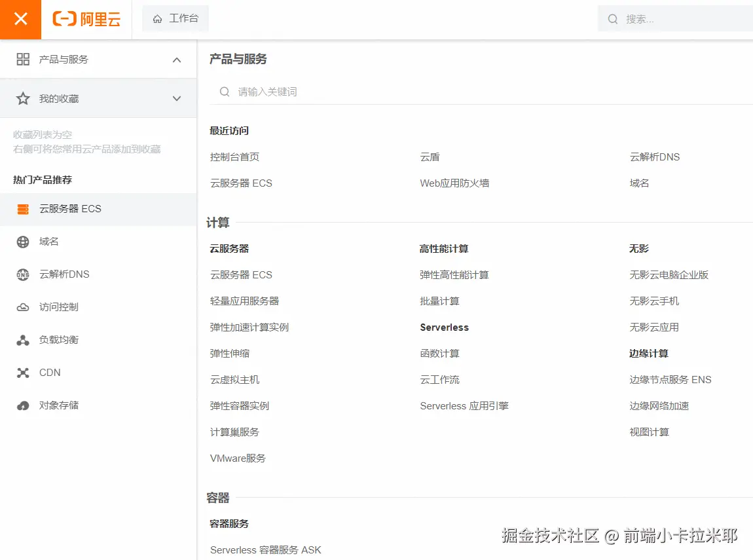Viewport: 753px width, 560px height.
Task: Click the magnifier icon in keyword search
Action: pos(225,91)
